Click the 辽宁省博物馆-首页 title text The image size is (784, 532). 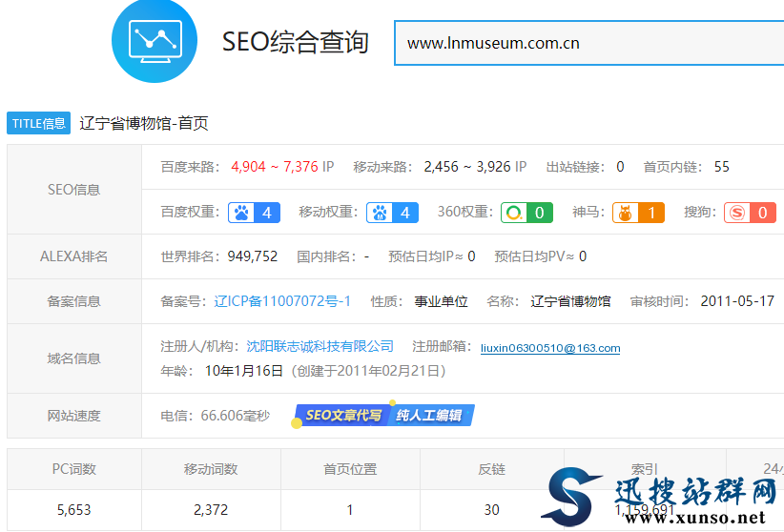[144, 123]
